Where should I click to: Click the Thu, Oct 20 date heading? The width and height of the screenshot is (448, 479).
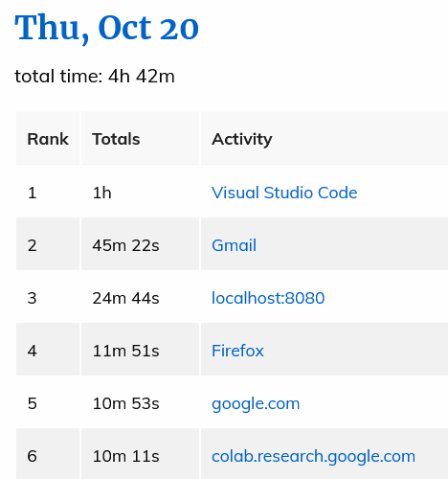[106, 28]
